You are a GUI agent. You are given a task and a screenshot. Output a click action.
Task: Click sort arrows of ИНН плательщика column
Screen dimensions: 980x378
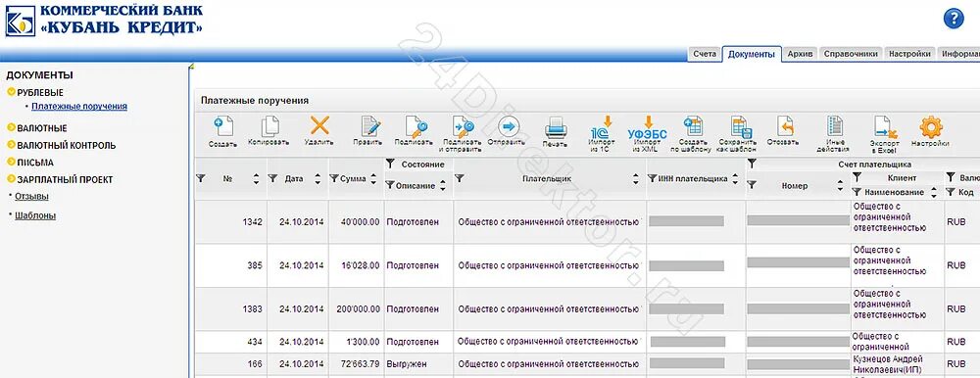pyautogui.click(x=736, y=179)
